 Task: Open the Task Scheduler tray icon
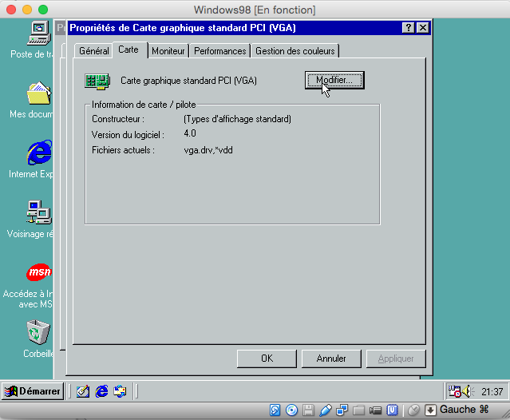point(454,391)
